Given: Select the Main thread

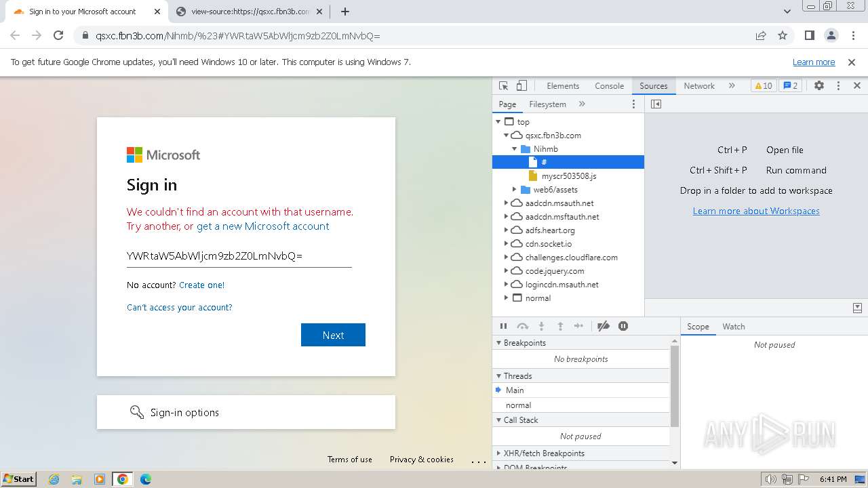Looking at the screenshot, I should (581, 390).
